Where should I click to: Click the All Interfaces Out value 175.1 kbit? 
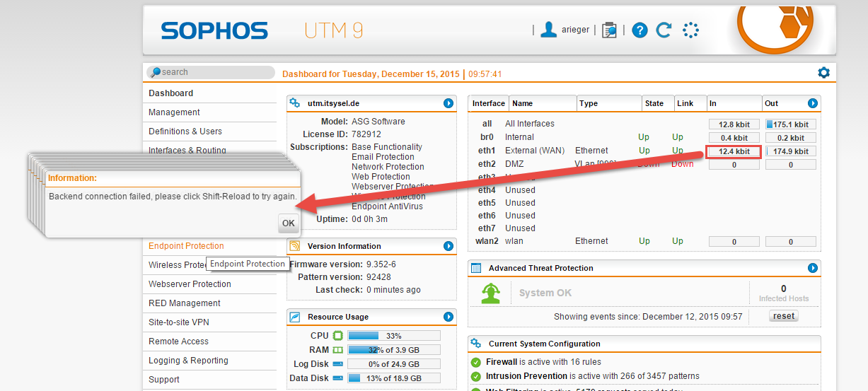click(790, 124)
